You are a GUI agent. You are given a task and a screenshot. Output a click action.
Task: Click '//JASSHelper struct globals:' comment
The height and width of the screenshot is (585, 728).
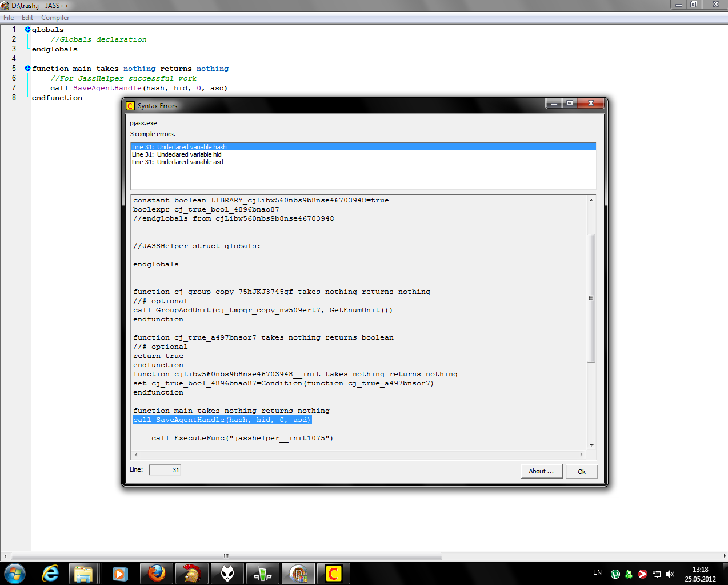[197, 246]
